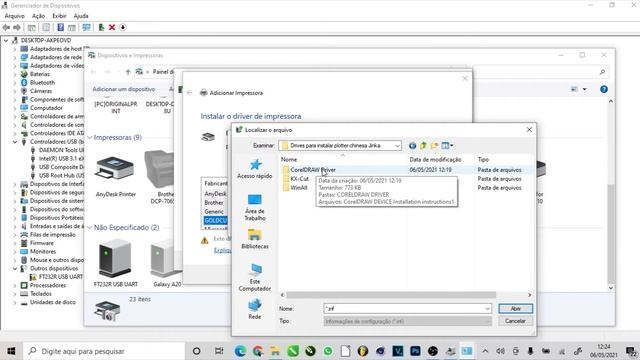The height and width of the screenshot is (360, 640).
Task: Open the Ação menu
Action: tap(38, 16)
